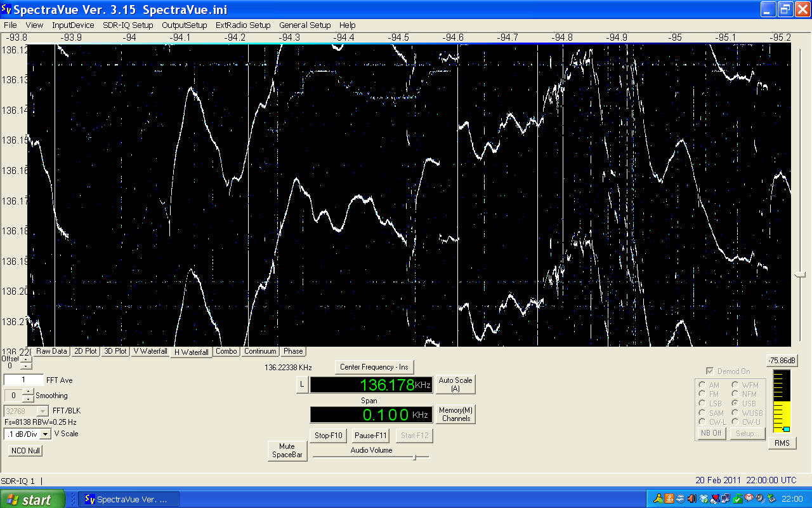
Task: Open the Gmail notifier tray icon
Action: (x=749, y=498)
